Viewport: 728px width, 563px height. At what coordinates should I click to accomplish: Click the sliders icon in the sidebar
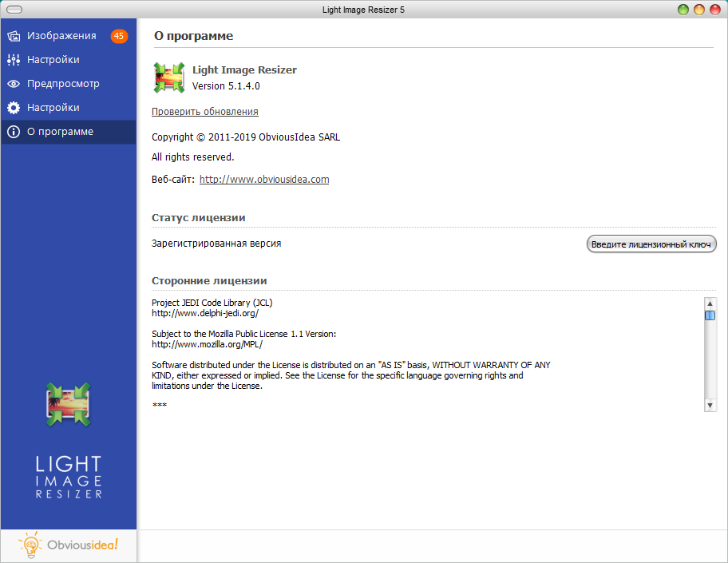(14, 59)
